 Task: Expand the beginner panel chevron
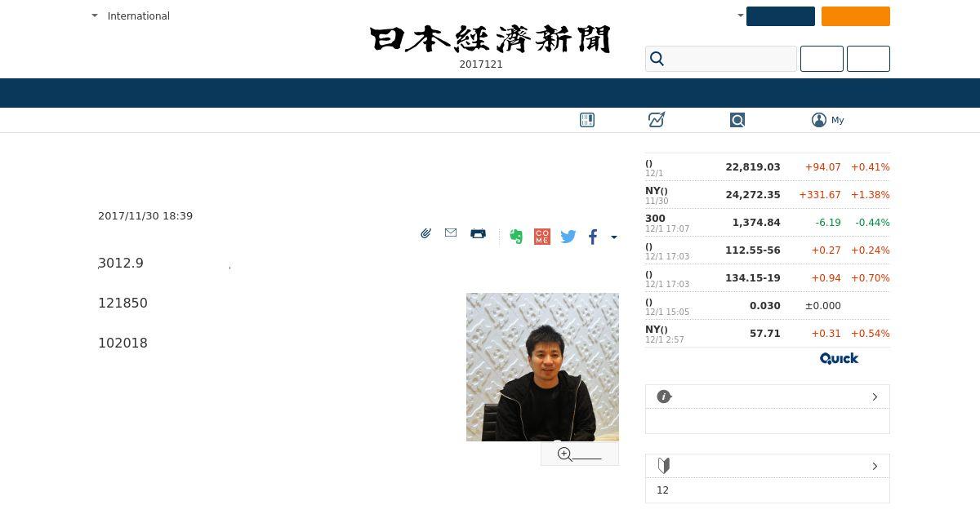[x=875, y=466]
